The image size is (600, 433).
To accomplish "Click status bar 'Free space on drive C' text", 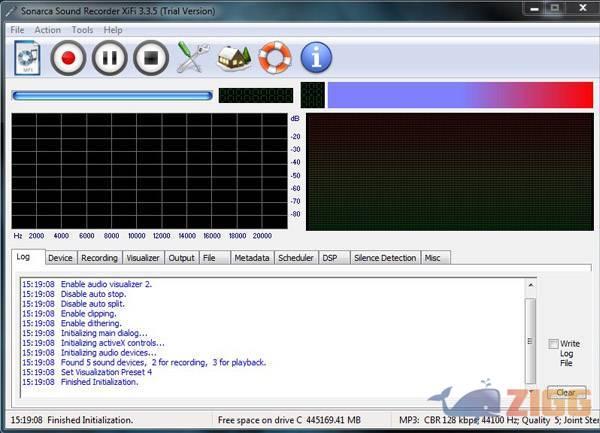I will click(x=289, y=420).
